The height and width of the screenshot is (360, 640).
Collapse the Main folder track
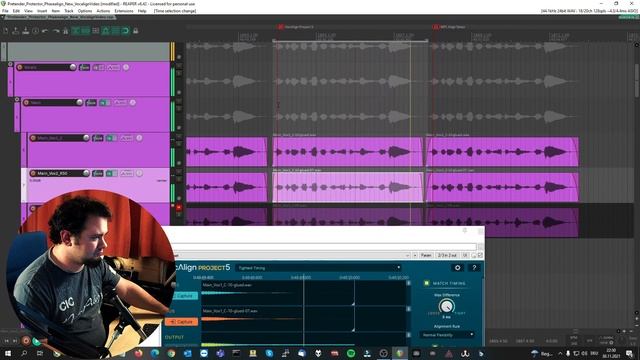[x=17, y=100]
